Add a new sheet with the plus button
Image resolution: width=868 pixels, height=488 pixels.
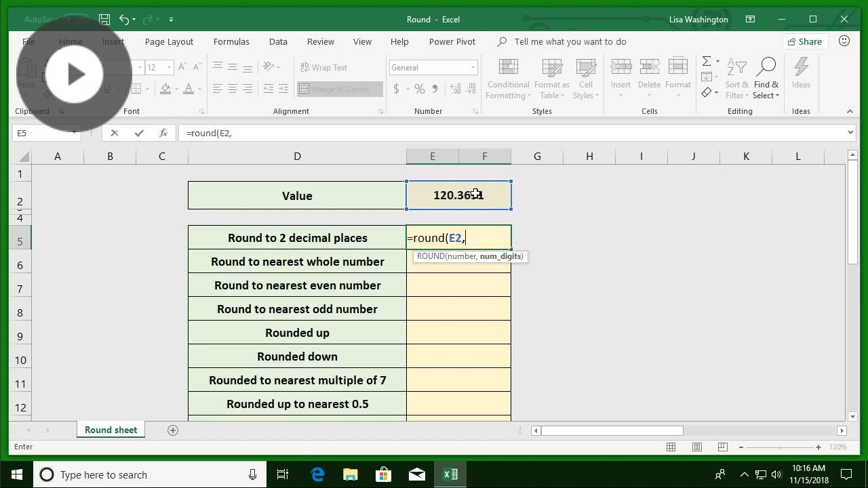click(173, 430)
